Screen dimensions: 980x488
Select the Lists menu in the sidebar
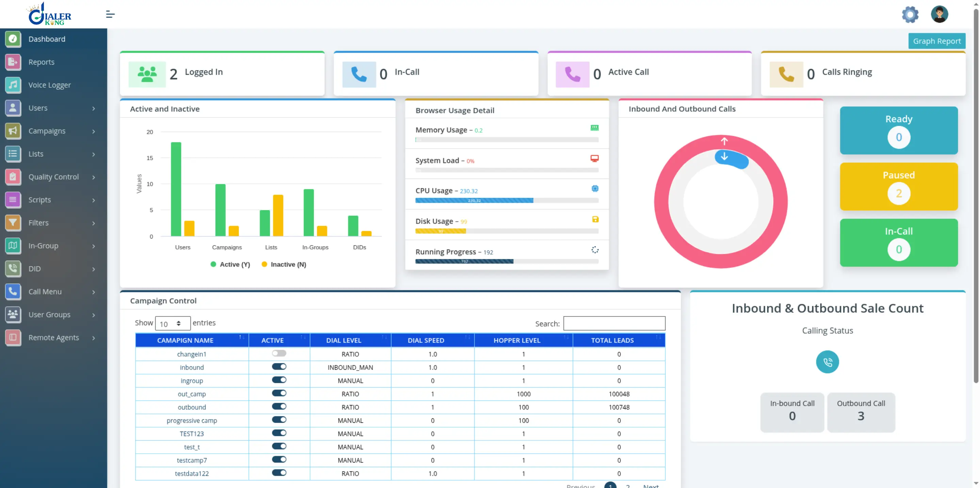(36, 154)
